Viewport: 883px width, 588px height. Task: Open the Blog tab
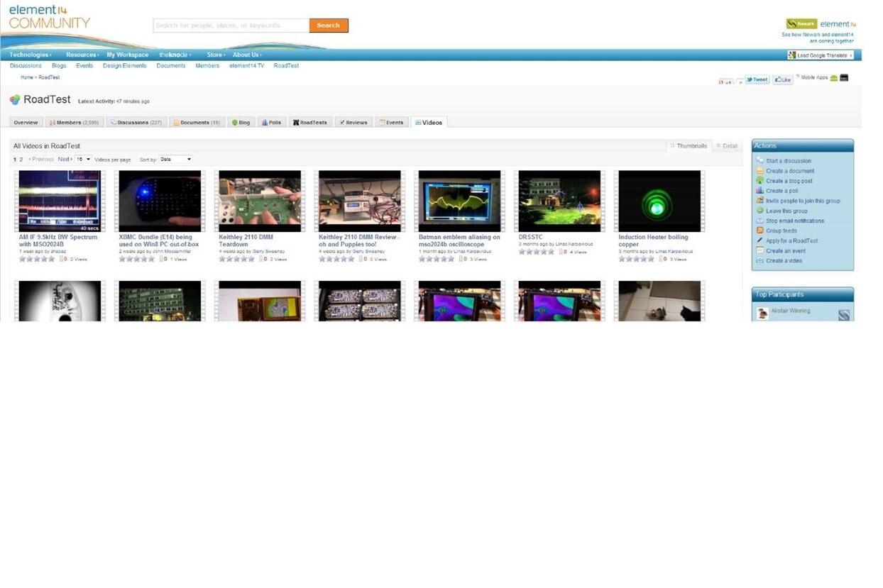[x=241, y=123]
